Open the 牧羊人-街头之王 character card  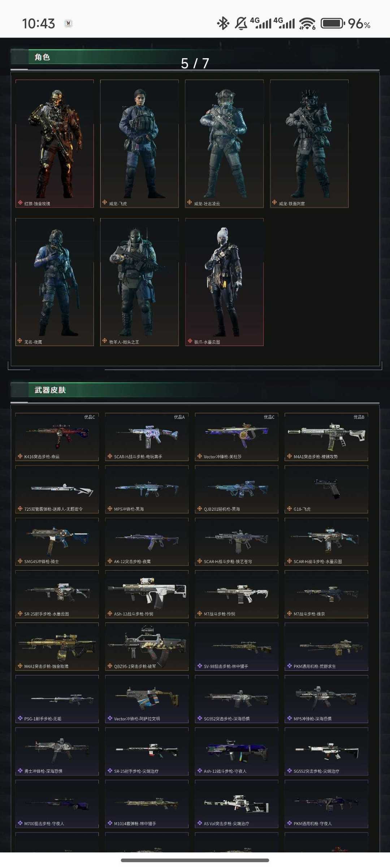[139, 282]
